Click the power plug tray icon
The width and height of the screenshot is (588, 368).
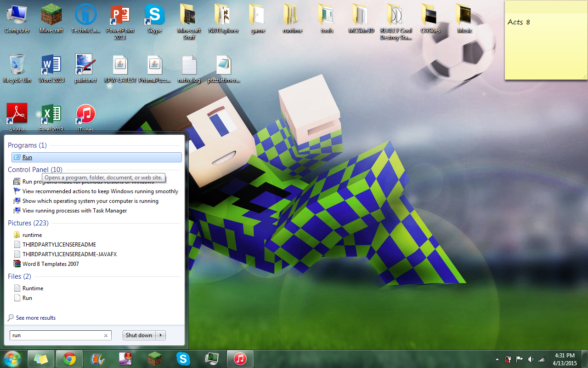pyautogui.click(x=509, y=359)
